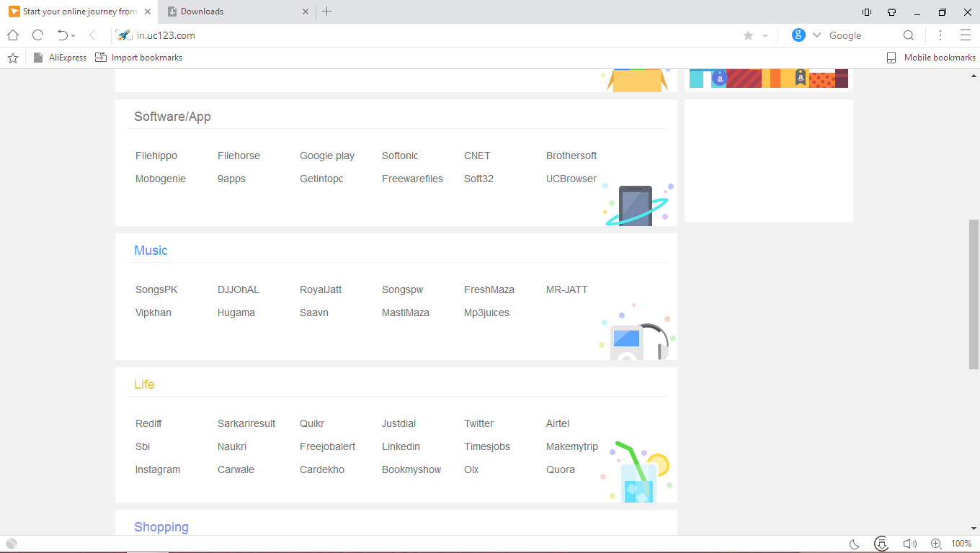Toggle night mode moon icon
The width and height of the screenshot is (980, 553).
click(x=855, y=544)
